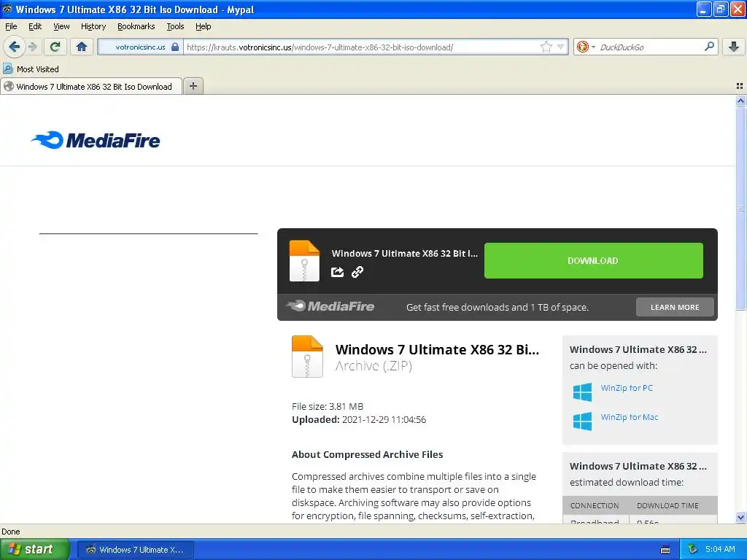Click the Windows logo beside WinZip for Mac
Viewport: 747px width, 560px height.
pos(582,421)
